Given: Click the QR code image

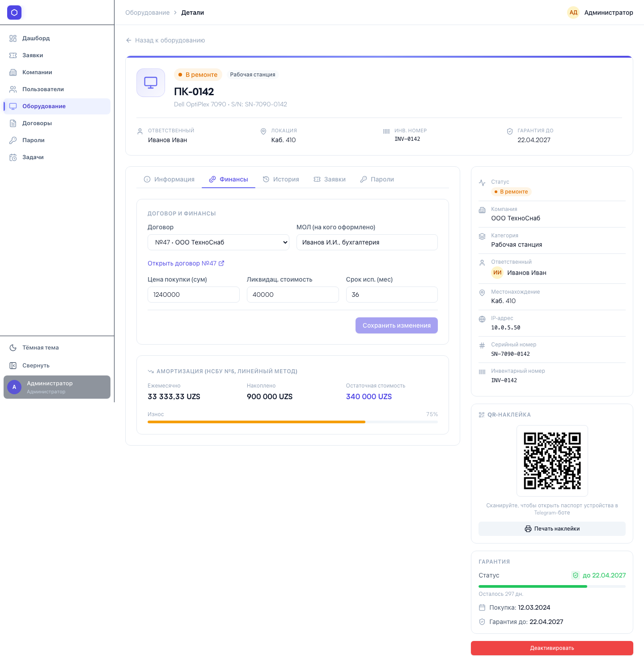Looking at the screenshot, I should [x=552, y=461].
